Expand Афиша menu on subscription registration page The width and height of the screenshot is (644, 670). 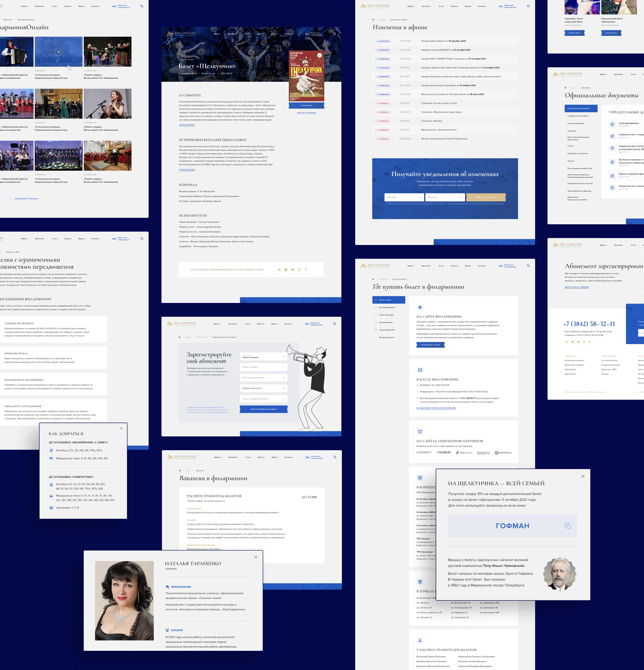coord(217,324)
